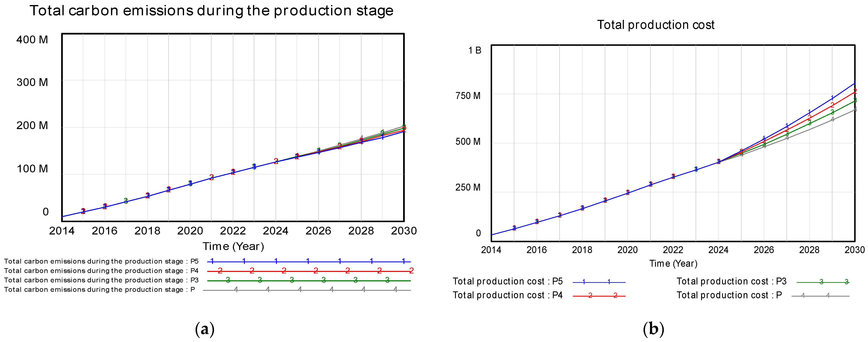Select the '100 M' y-axis label in chart (a)
This screenshot has width=868, height=342.
[x=32, y=169]
